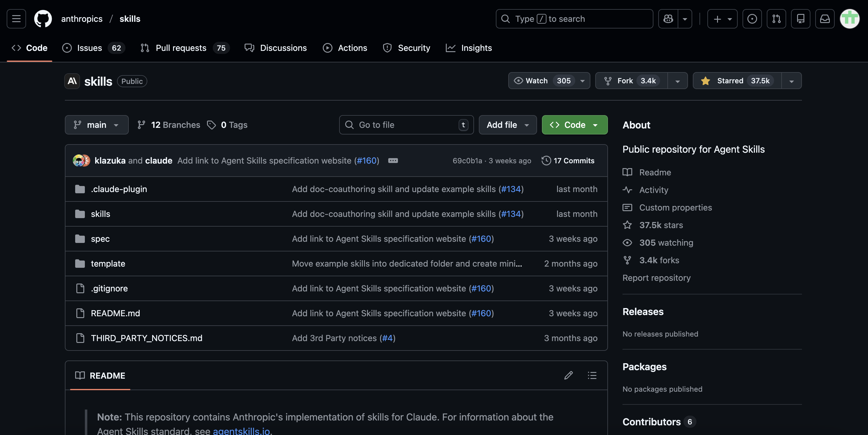Screen dimensions: 868x435
Task: Open your pull requests from header icon
Action: click(776, 19)
